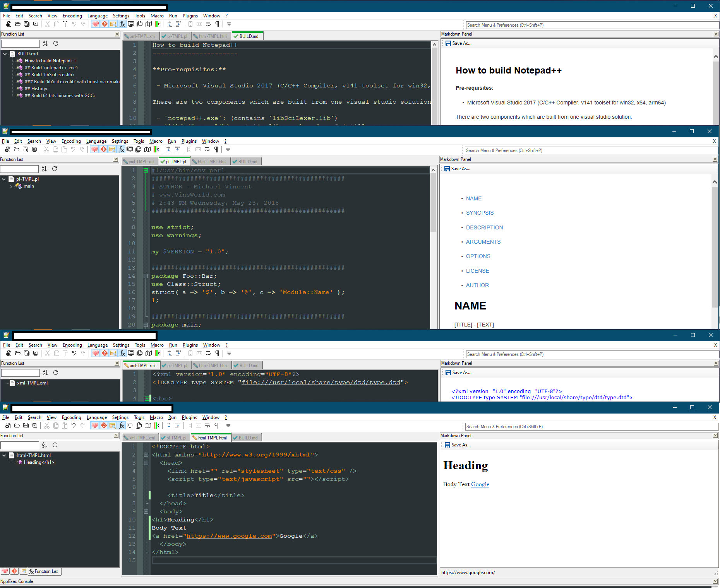Click heart icon in bottom panel tab strip
The width and height of the screenshot is (720, 588).
point(5,571)
